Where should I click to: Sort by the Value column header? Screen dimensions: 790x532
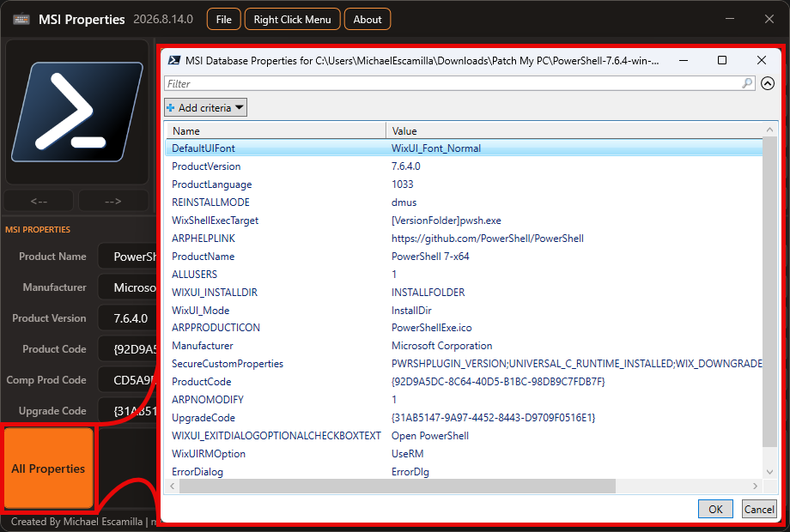(x=574, y=131)
